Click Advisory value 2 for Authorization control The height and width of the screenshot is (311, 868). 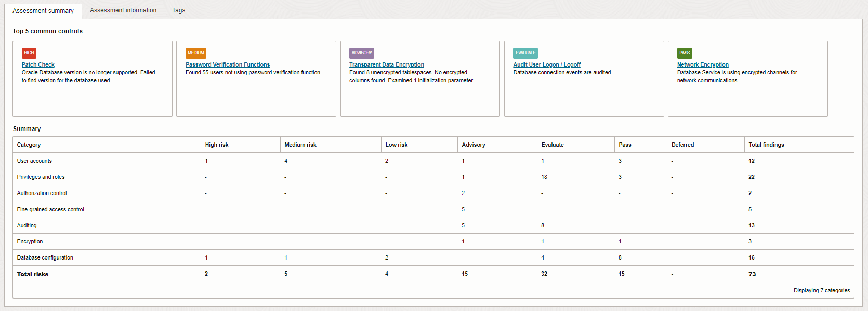click(463, 193)
